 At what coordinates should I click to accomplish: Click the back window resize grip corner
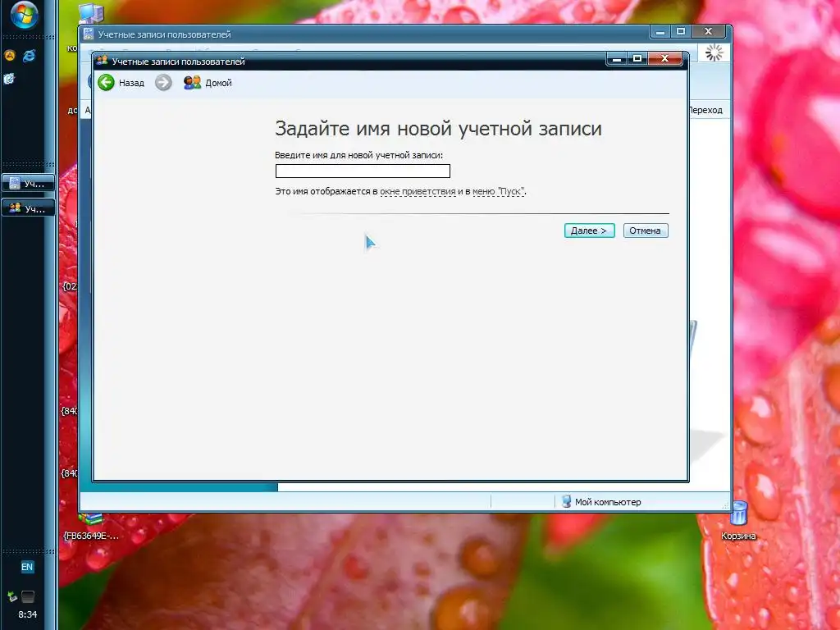click(x=725, y=505)
